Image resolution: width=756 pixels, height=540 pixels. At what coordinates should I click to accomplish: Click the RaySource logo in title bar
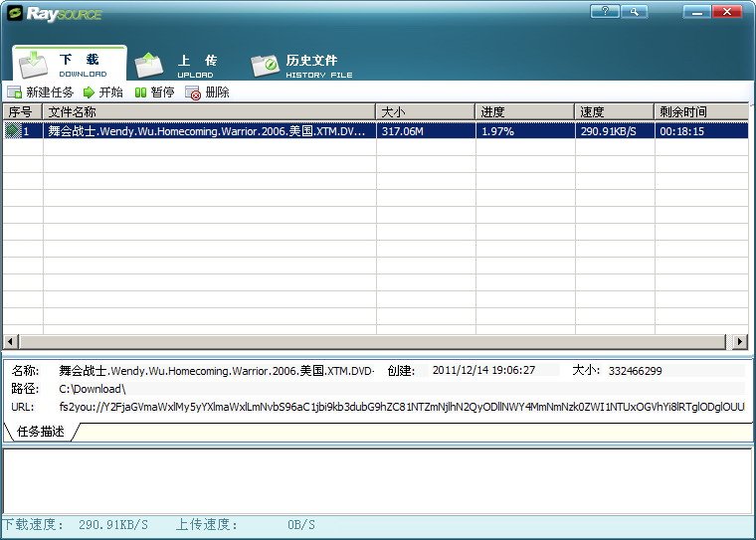pos(55,14)
